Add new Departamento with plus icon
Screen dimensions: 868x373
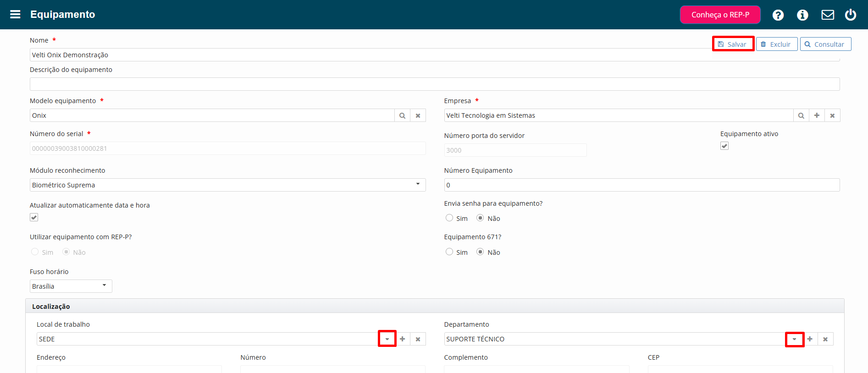point(810,339)
